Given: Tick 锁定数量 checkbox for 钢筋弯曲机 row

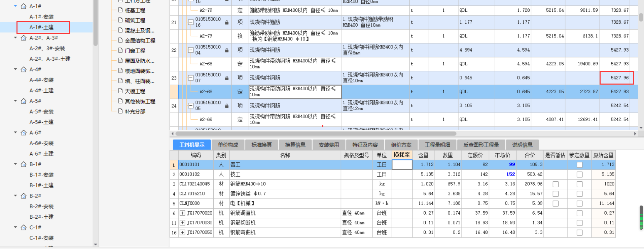Looking at the screenshot, I should (x=579, y=232).
